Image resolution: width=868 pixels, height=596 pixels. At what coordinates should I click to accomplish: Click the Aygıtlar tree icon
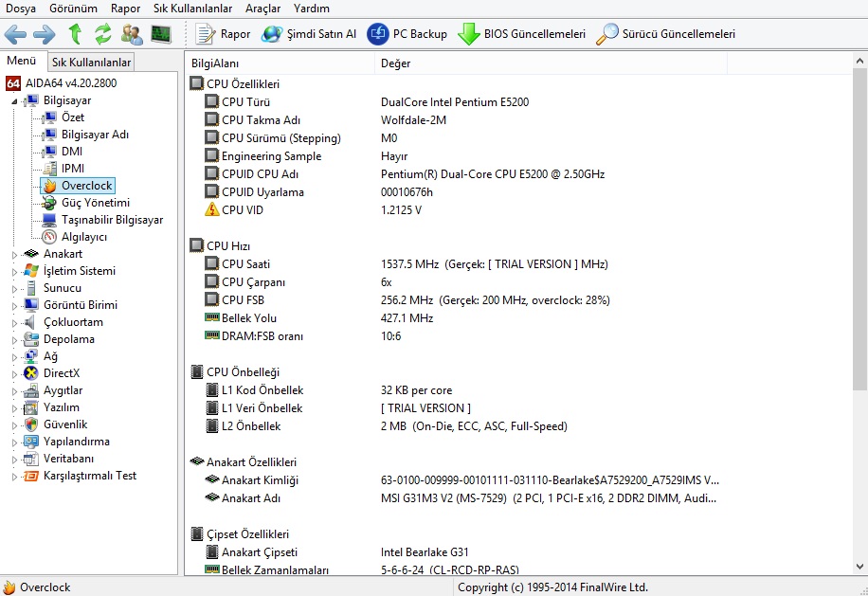click(31, 390)
